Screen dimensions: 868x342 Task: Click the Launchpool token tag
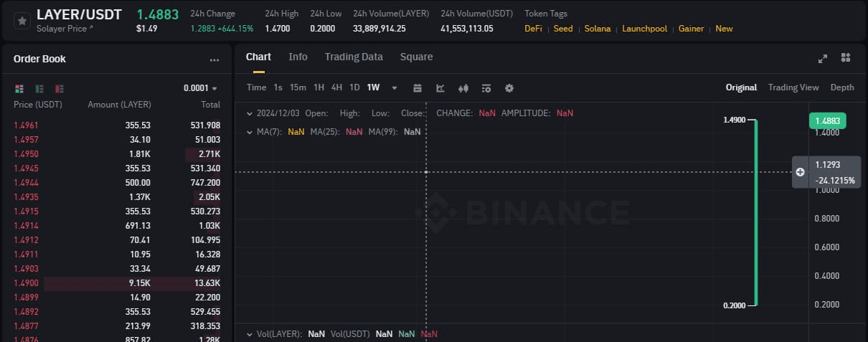pos(644,29)
